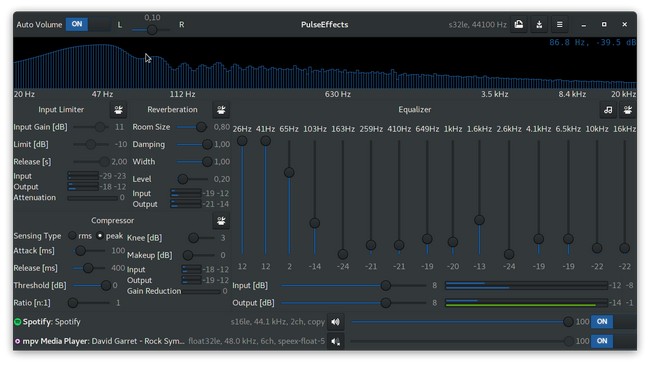Adjust the Room Size slider

(192, 127)
